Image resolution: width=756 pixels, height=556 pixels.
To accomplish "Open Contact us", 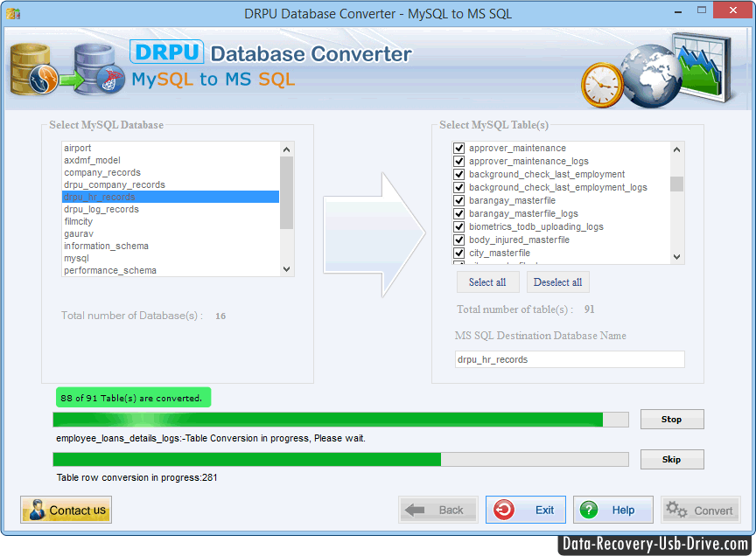I will pyautogui.click(x=66, y=510).
